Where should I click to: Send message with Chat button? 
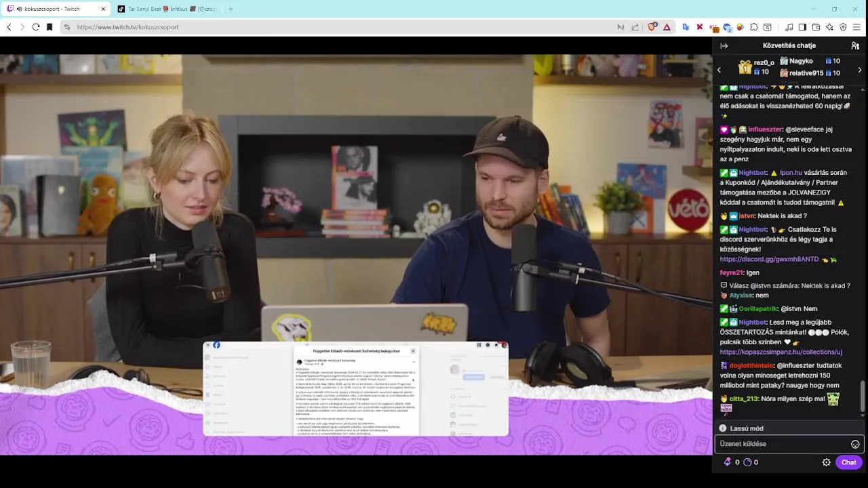pos(849,462)
